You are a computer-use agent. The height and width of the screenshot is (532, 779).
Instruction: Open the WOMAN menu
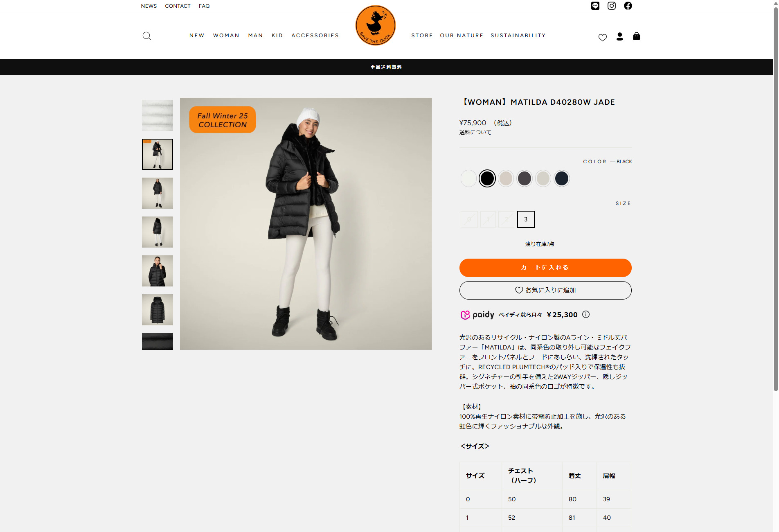coord(226,36)
